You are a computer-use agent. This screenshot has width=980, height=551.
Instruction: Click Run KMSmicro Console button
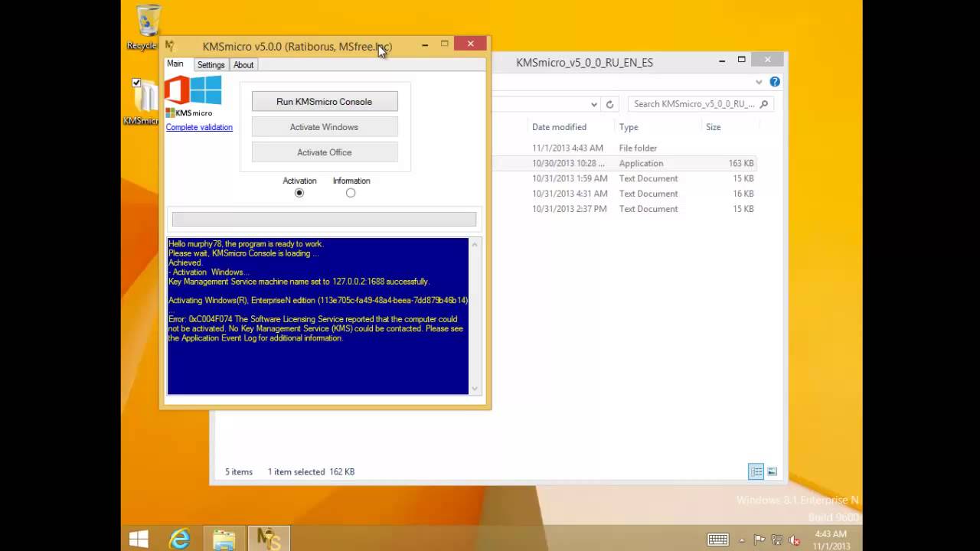pyautogui.click(x=325, y=101)
